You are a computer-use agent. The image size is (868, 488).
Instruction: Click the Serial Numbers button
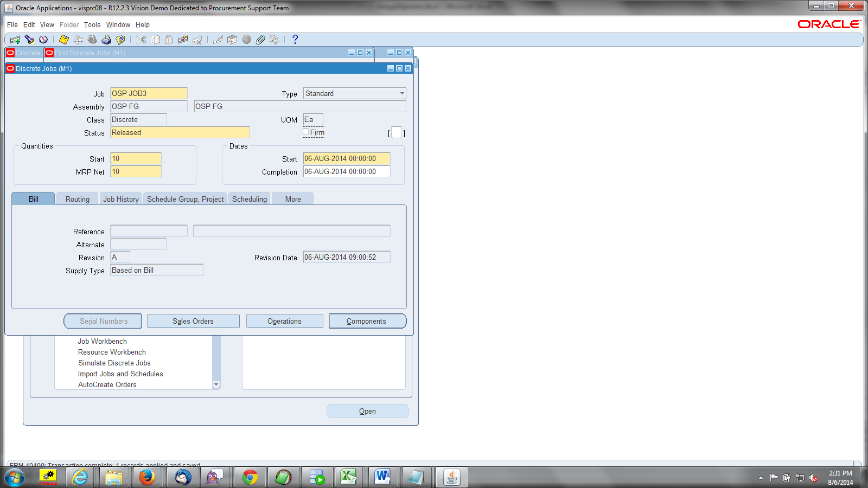103,321
